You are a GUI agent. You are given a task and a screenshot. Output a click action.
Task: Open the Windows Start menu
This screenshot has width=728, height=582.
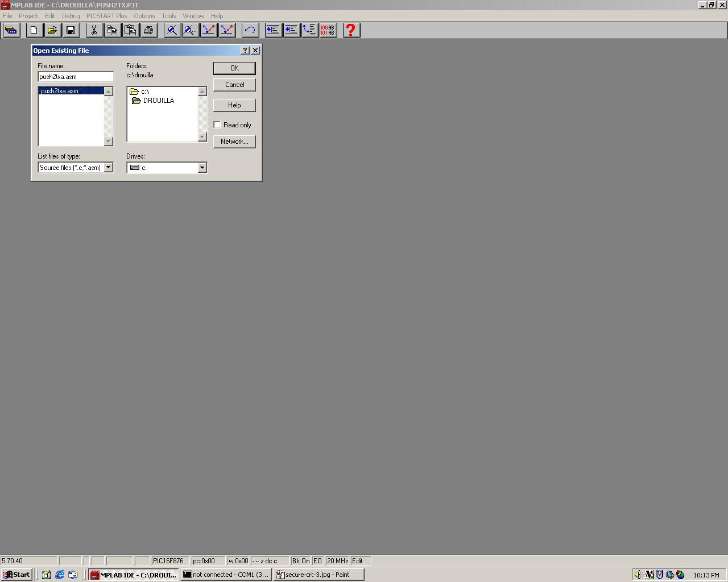coord(16,575)
